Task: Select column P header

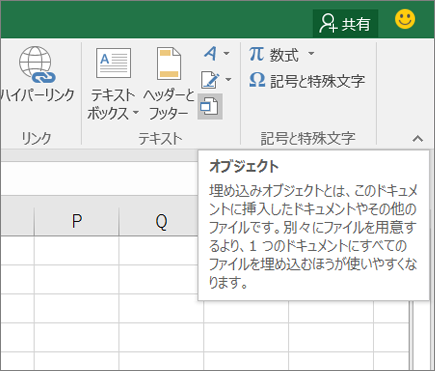Action: [77, 221]
